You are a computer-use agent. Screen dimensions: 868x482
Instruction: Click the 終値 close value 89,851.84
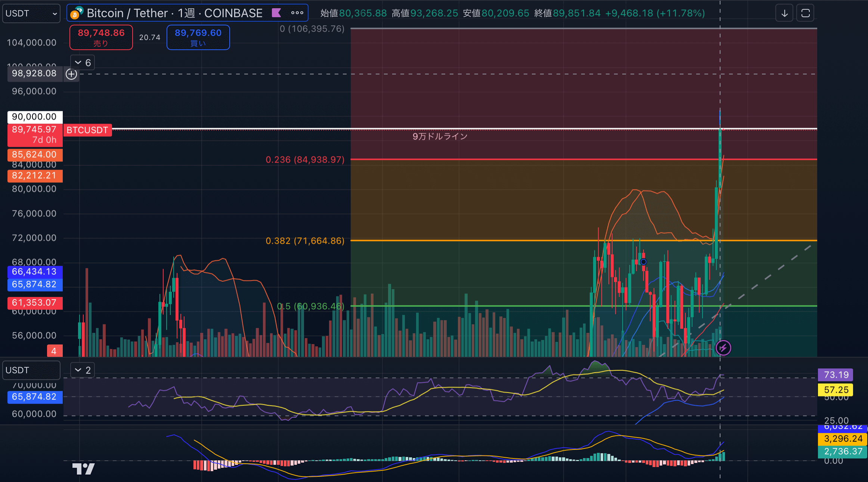point(577,13)
